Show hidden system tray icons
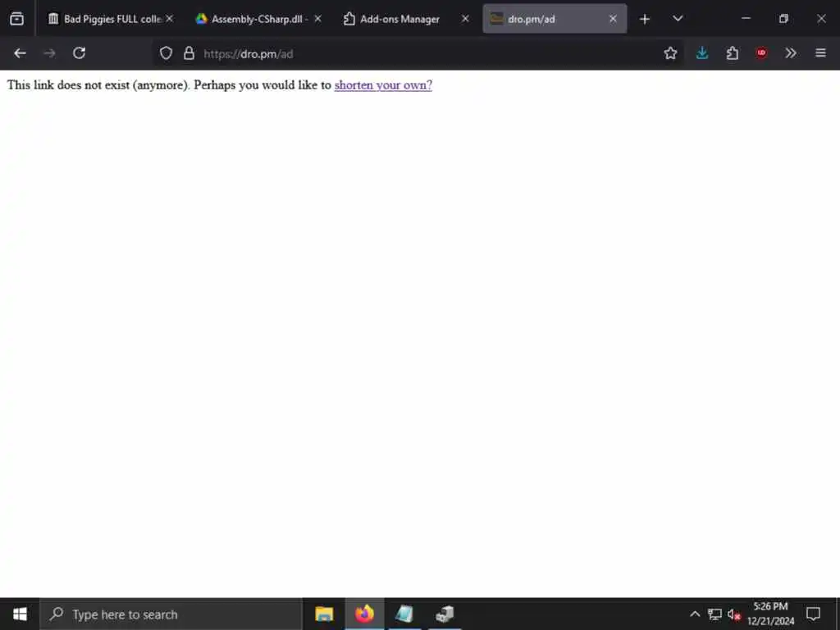The image size is (840, 630). pos(695,614)
